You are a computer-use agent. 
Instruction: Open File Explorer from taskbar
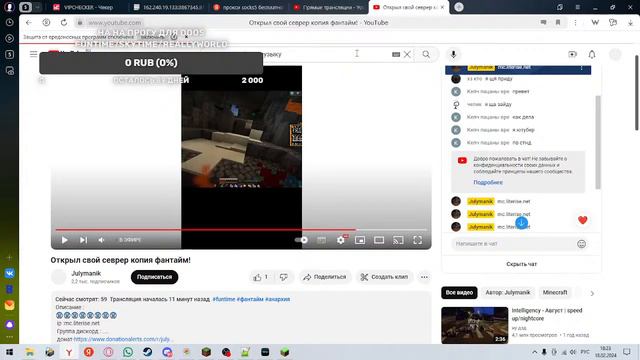[30, 352]
